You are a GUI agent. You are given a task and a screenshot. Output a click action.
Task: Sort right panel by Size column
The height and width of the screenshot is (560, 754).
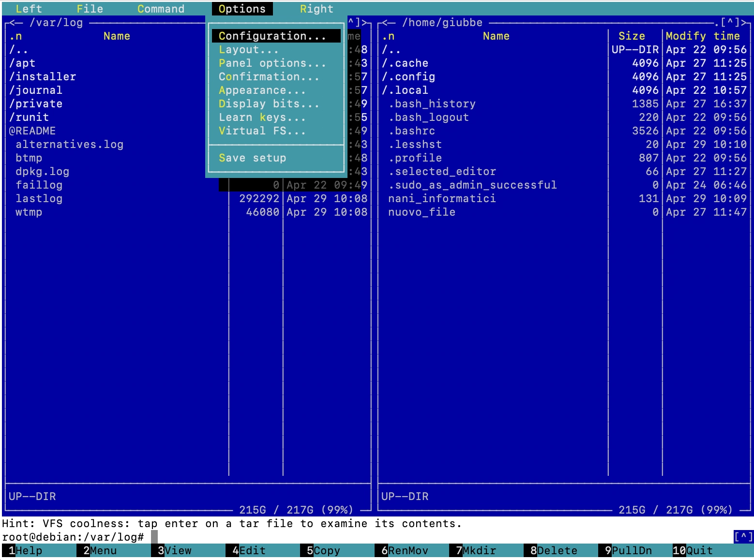click(x=632, y=36)
